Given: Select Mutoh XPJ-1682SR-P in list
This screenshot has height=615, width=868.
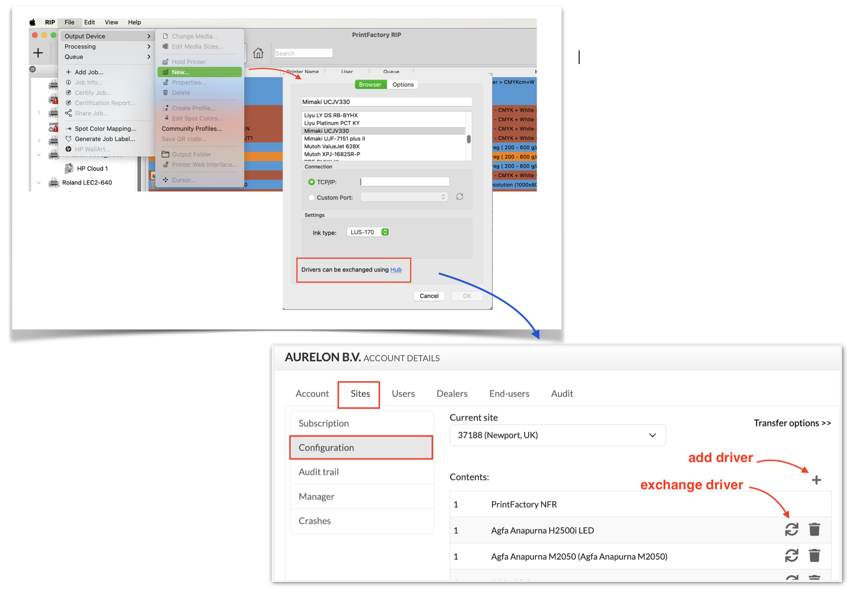Looking at the screenshot, I should click(384, 154).
